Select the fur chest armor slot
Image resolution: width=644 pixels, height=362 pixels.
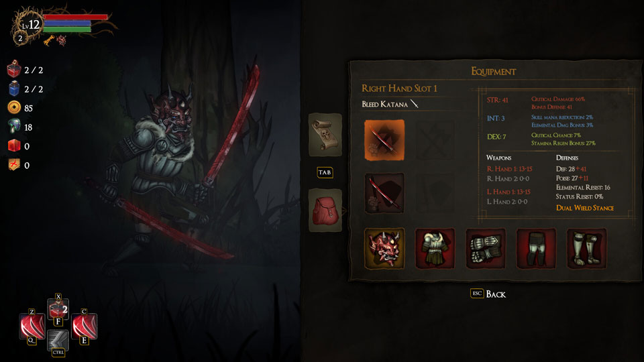[435, 249]
